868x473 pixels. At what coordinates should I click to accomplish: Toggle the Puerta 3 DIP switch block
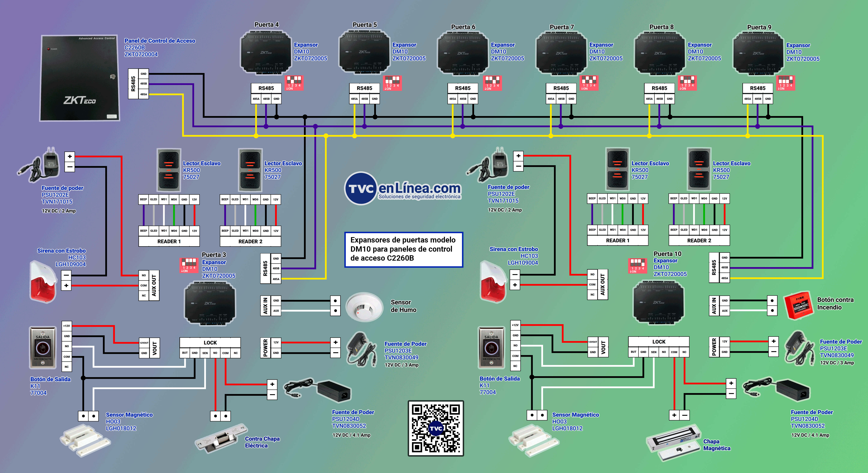(189, 265)
